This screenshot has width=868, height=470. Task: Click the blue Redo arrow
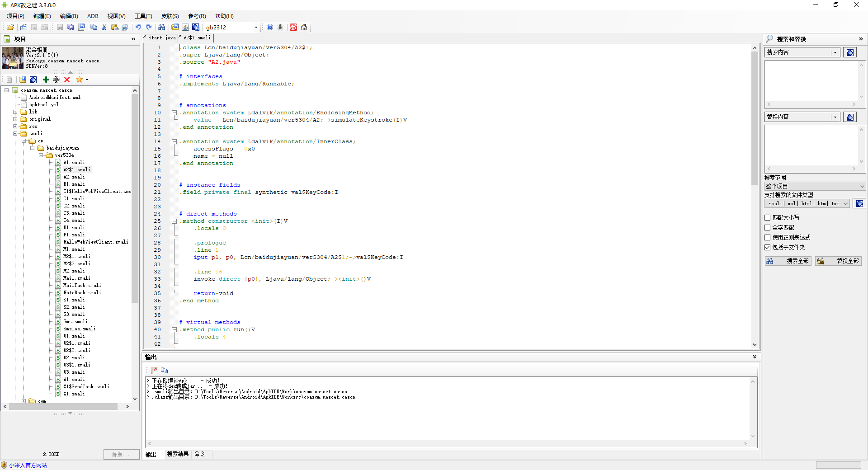pyautogui.click(x=149, y=27)
